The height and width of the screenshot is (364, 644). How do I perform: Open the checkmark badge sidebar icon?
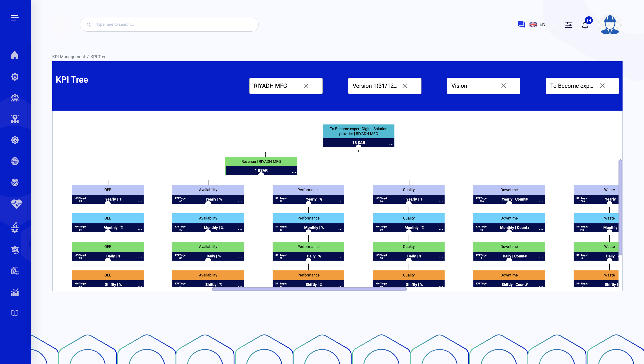15,182
